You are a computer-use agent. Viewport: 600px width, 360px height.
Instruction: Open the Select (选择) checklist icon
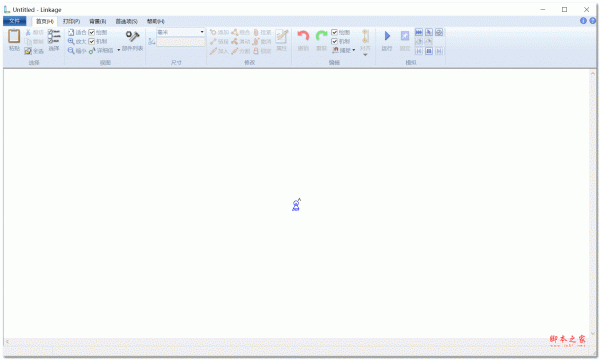point(54,36)
